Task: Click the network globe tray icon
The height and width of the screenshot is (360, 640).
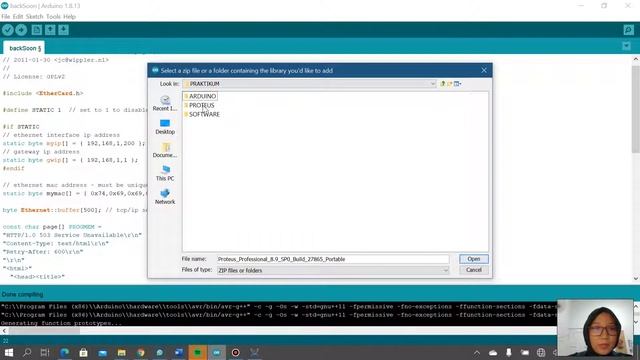Action: (541, 352)
